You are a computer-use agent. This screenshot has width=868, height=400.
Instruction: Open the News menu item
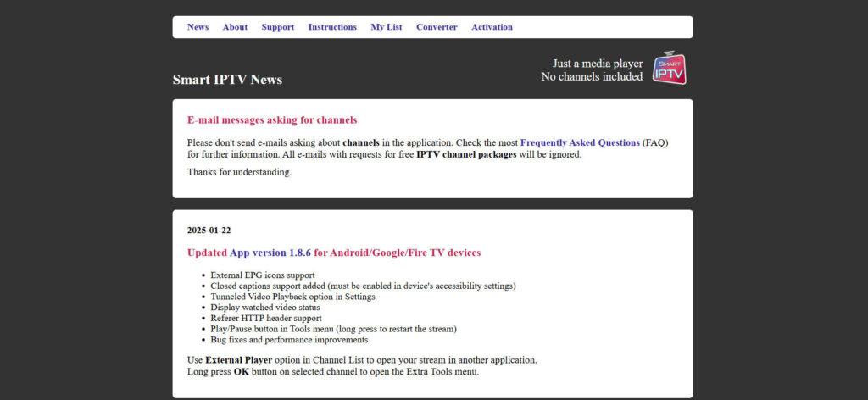(198, 27)
